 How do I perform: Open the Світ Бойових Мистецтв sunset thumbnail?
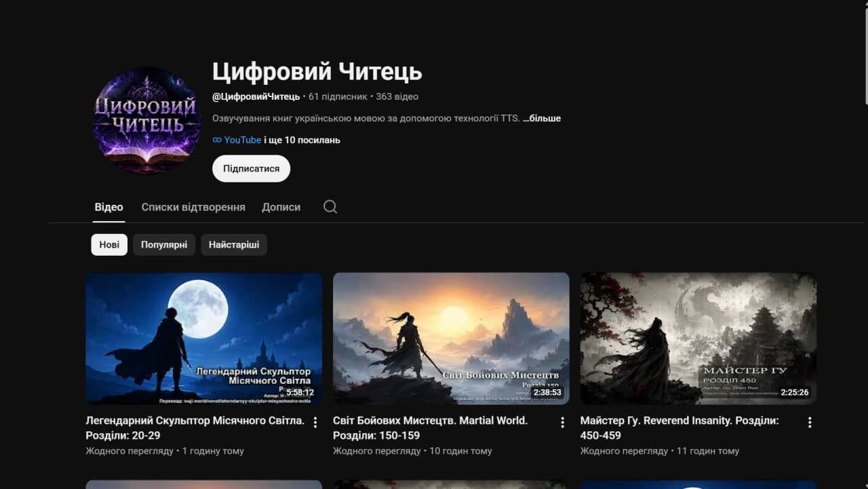tap(451, 338)
